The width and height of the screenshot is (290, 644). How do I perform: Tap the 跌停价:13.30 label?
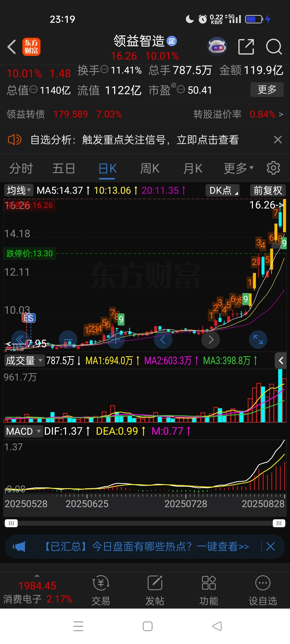pyautogui.click(x=30, y=253)
